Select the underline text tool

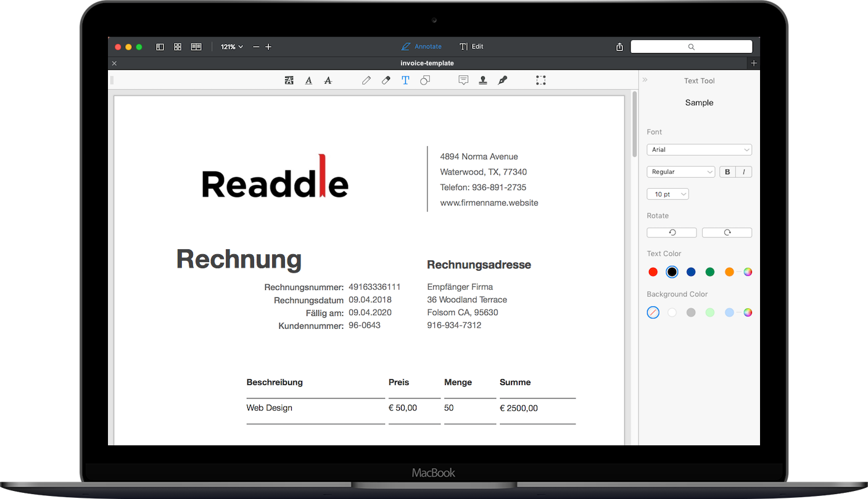coord(308,80)
